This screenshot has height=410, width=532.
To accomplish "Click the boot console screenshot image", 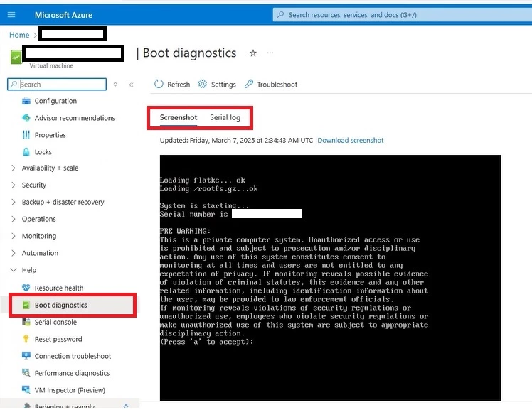I will tap(330, 278).
